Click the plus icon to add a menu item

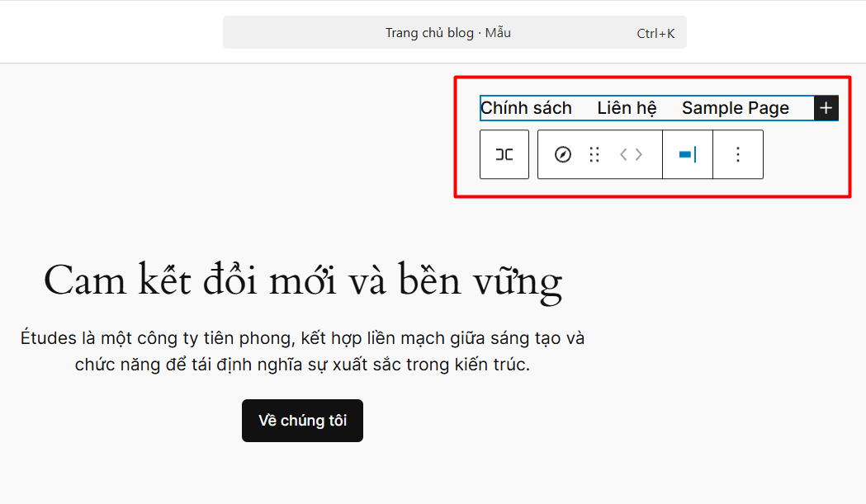(826, 108)
